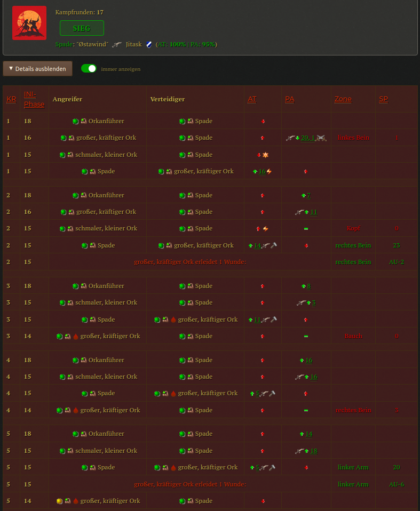
Task: Click the "linker Arm" cell with SP 20
Action: click(353, 467)
